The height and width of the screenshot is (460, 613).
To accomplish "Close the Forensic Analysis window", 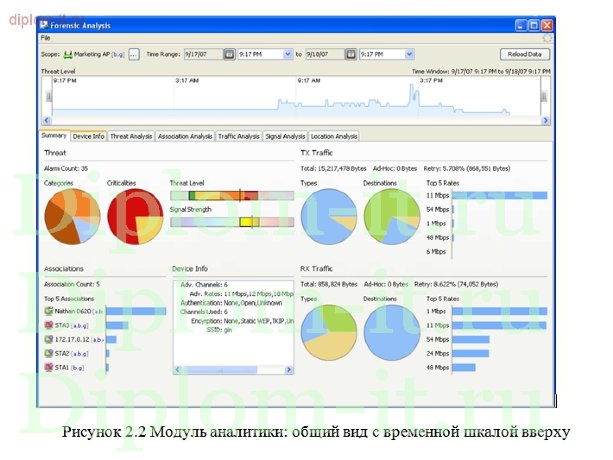I will click(x=547, y=25).
